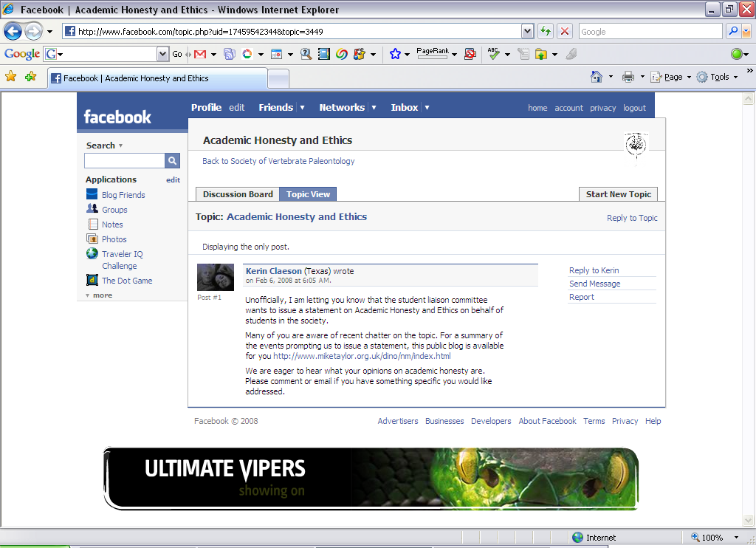This screenshot has height=548, width=756.
Task: Click the edit link beside Applications
Action: [173, 180]
